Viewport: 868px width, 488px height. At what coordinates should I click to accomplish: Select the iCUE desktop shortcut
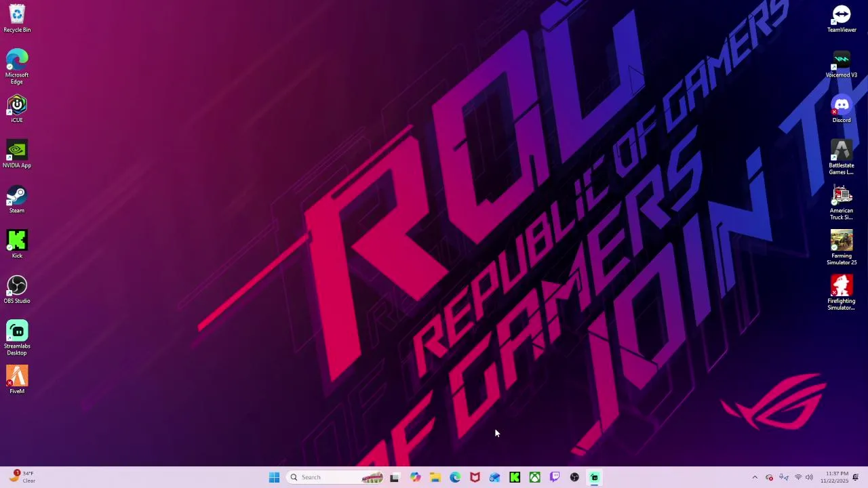tap(17, 109)
